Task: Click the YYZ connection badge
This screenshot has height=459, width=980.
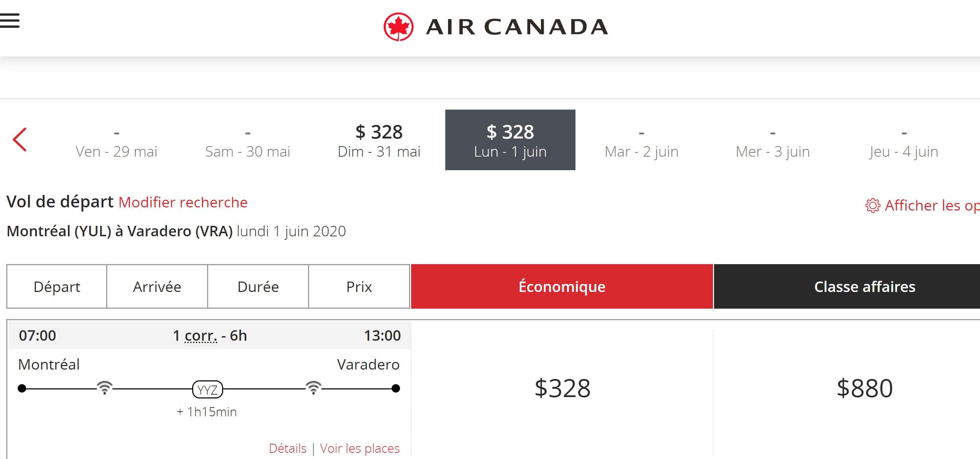Action: tap(208, 389)
